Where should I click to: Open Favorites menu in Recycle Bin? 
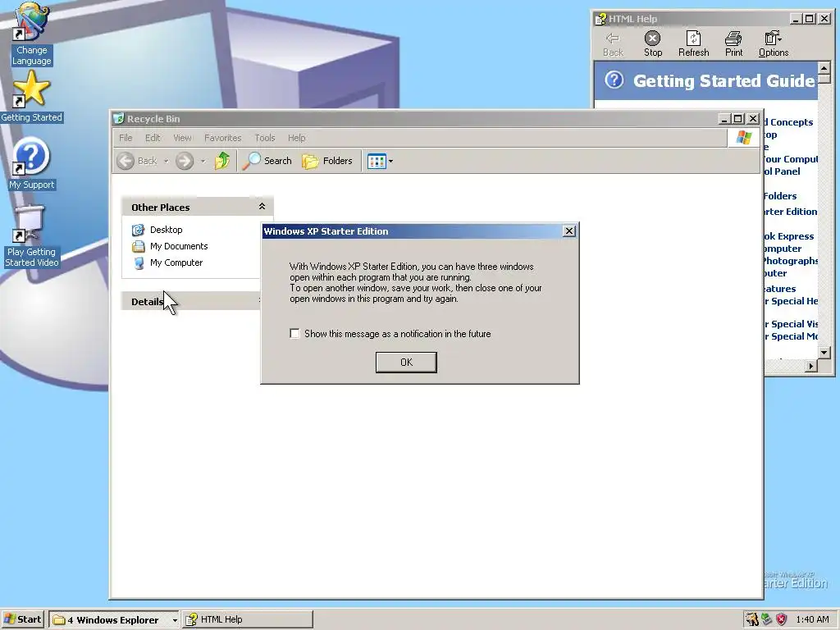pos(223,138)
